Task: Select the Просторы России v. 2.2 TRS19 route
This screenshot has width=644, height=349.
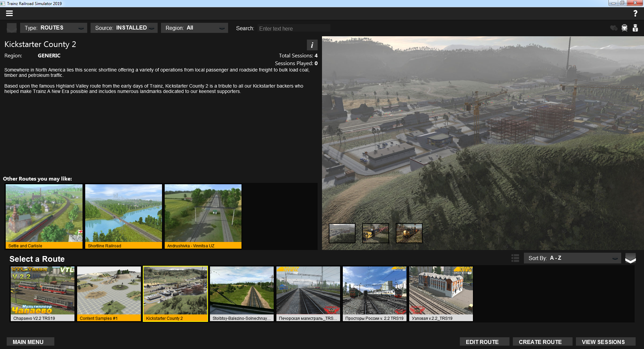Action: click(375, 294)
